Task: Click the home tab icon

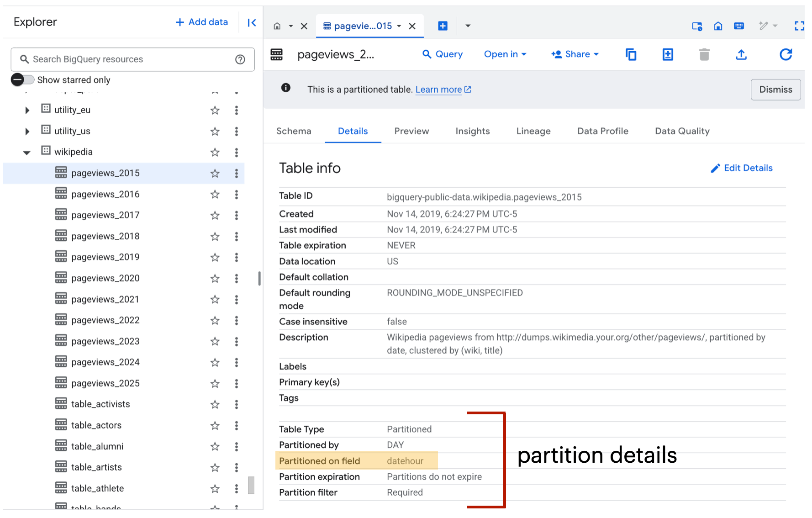Action: pyautogui.click(x=277, y=26)
